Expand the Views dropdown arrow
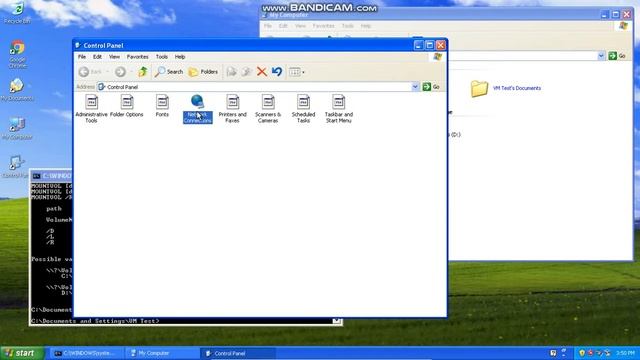The image size is (640, 360). coord(303,72)
